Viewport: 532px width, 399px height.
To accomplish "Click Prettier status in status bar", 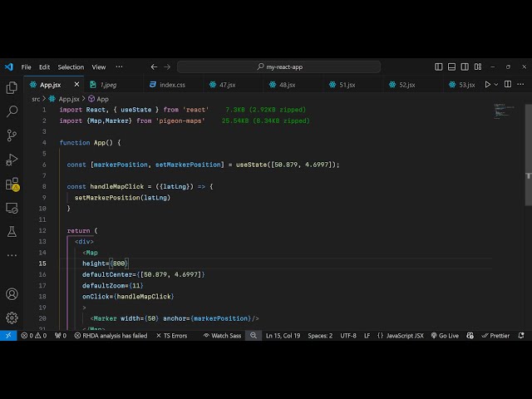I will coord(495,336).
